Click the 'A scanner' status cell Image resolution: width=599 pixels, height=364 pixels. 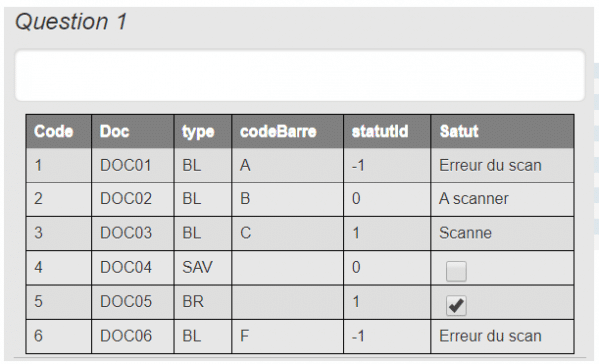[502, 199]
